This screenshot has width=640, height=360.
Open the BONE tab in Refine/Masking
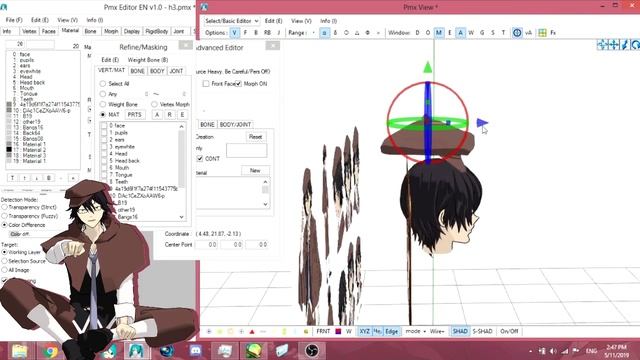(138, 71)
